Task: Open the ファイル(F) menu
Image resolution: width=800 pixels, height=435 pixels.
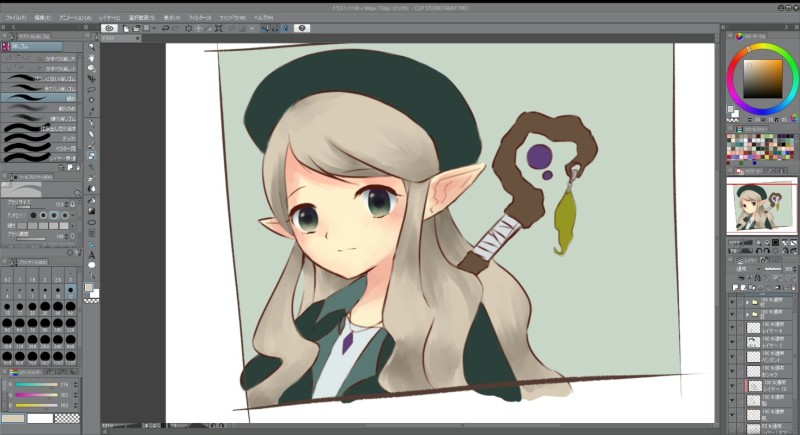Action: click(16, 18)
